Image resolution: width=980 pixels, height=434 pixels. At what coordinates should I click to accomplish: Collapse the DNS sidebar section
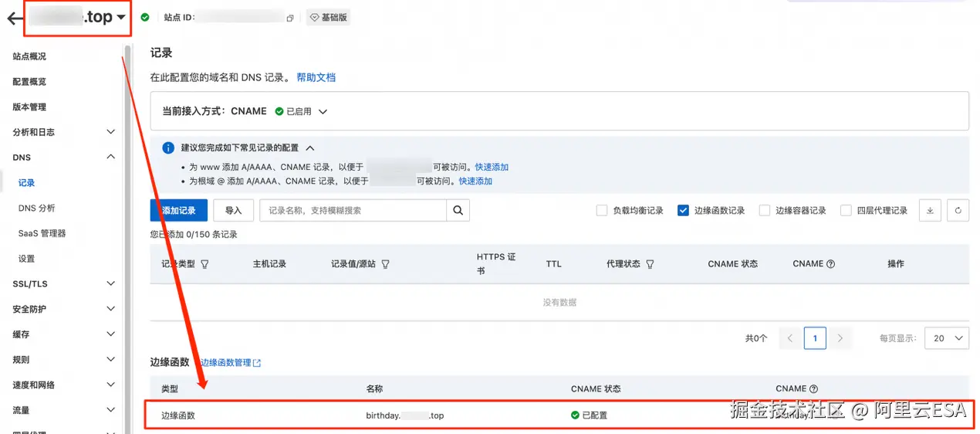click(110, 158)
